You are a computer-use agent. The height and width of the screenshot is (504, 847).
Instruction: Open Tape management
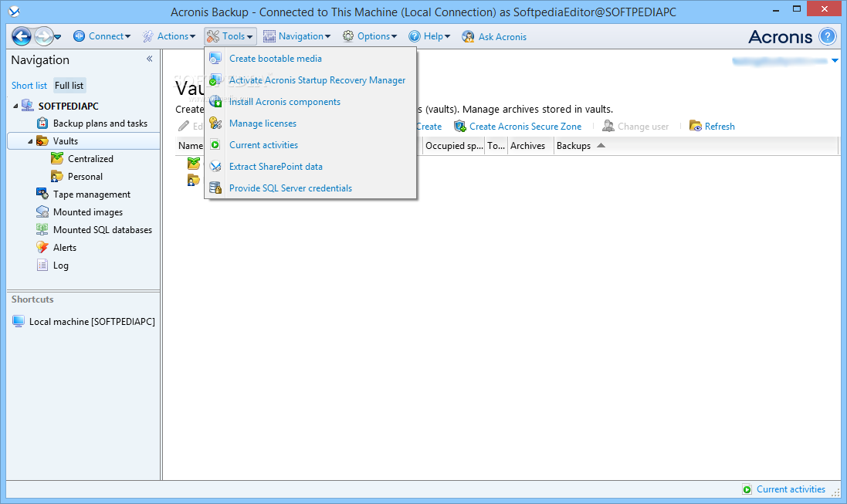(x=91, y=194)
